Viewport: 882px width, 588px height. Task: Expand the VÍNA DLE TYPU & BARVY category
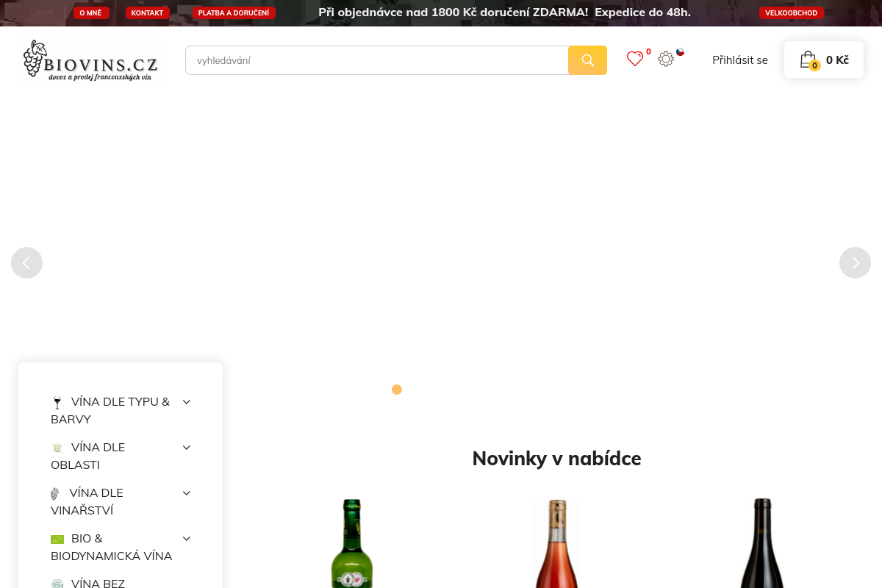click(186, 401)
